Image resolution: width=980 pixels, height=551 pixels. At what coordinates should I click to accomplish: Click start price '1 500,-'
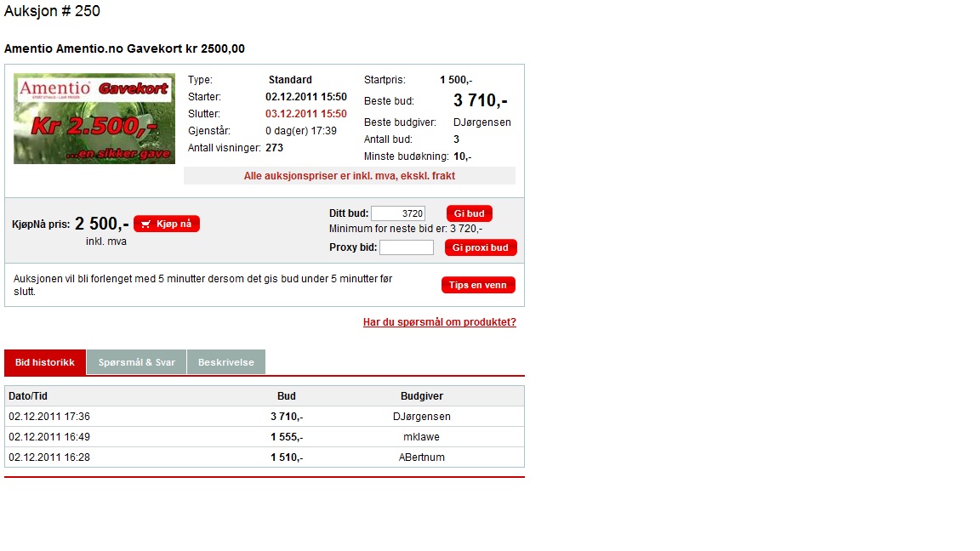(456, 80)
